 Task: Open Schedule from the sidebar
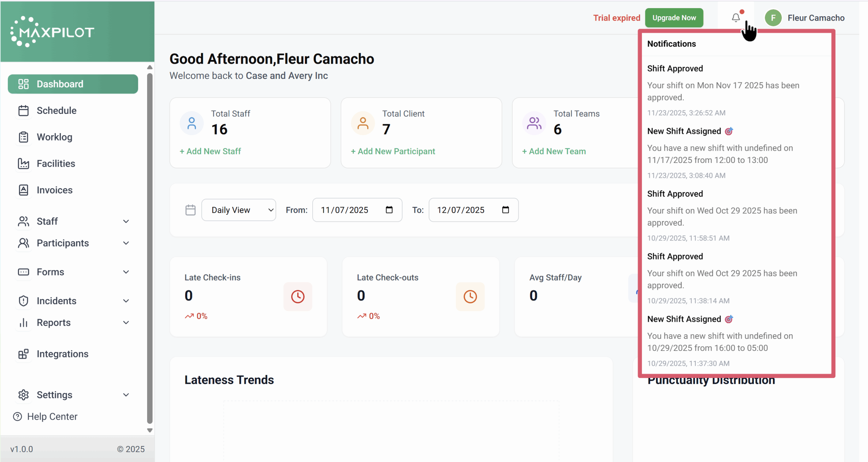56,110
